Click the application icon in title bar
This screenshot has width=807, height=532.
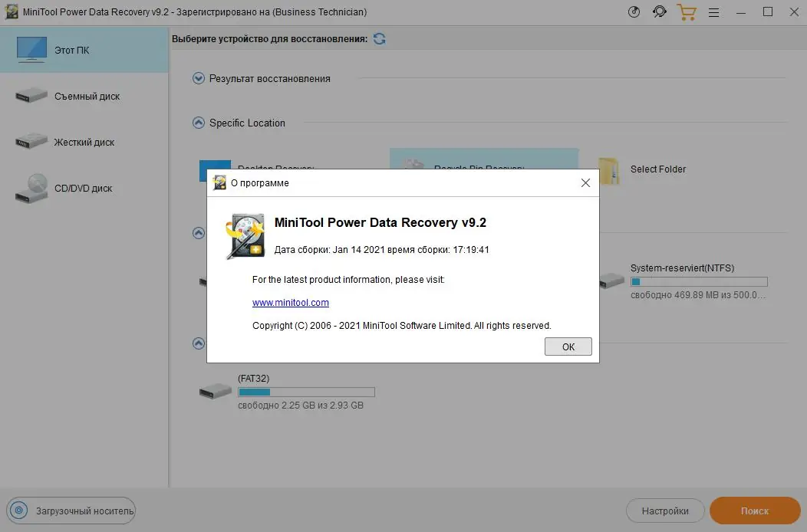(x=12, y=11)
